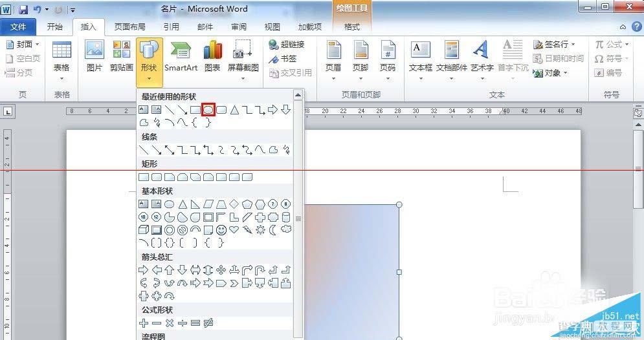
Task: Switch to the 引用 References tab
Action: 172,27
